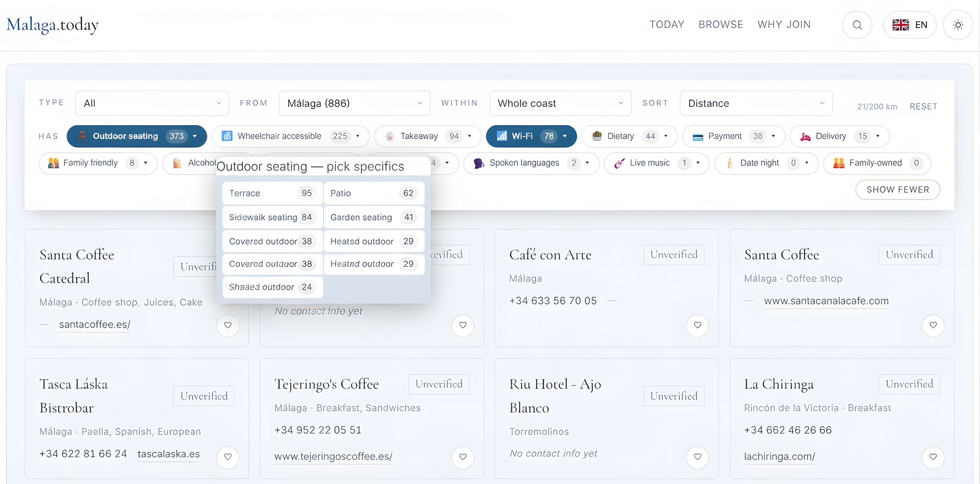This screenshot has width=980, height=484.
Task: Favorite Santa Coffee Catedral with heart icon
Action: coord(228,325)
